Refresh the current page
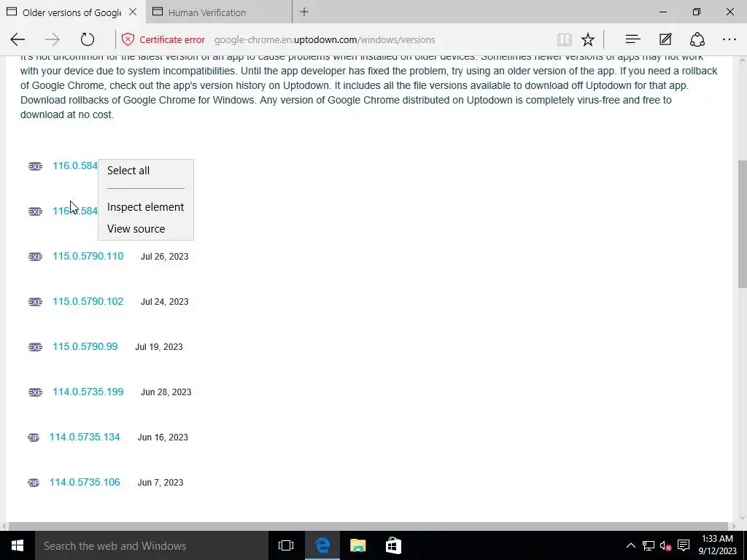 [x=88, y=39]
